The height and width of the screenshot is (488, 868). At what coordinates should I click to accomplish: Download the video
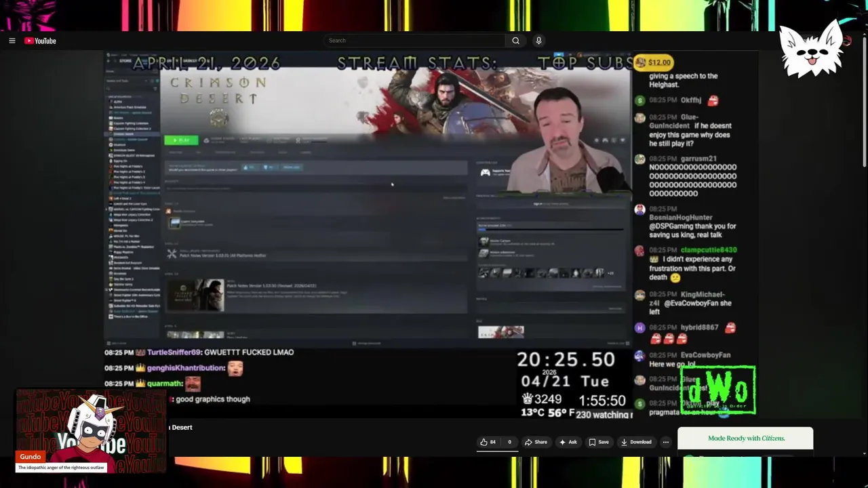pos(635,442)
